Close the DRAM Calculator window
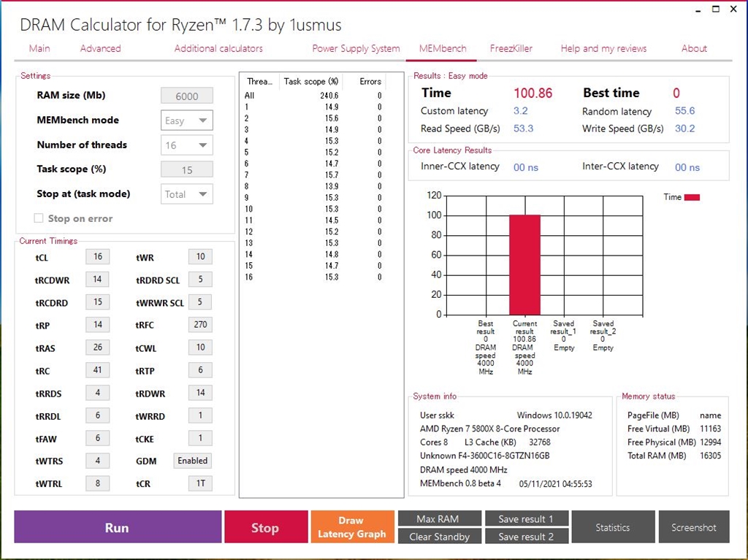This screenshot has height=560, width=748. pos(733,9)
